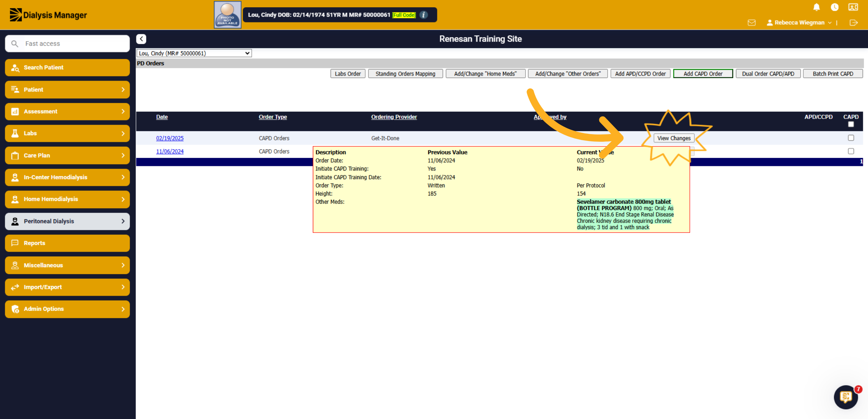Screen dimensions: 868x419
Task: Click the Dual Order CAPD/APD button
Action: point(768,74)
